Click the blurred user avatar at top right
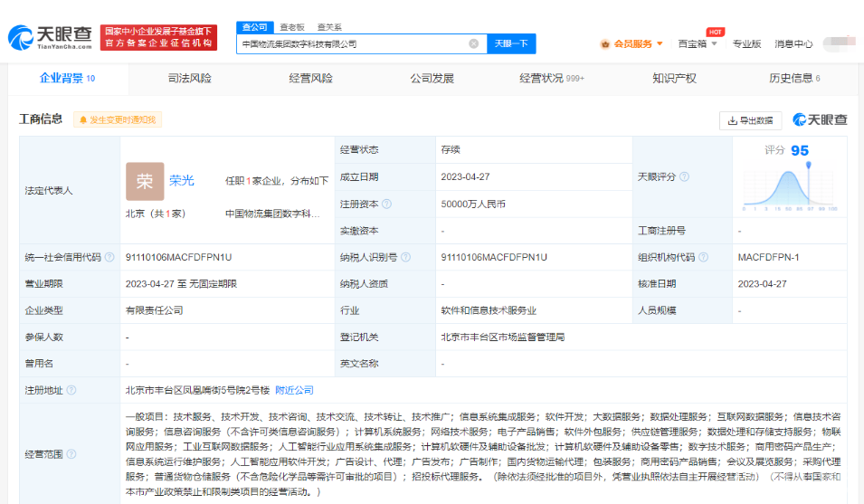The image size is (864, 504). (840, 43)
